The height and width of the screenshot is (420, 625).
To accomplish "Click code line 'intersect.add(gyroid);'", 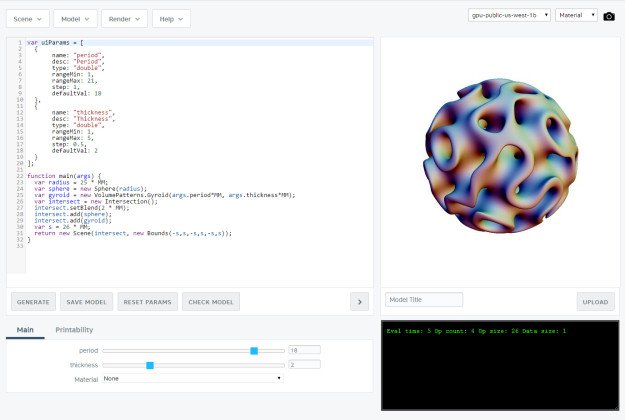I will (73, 220).
